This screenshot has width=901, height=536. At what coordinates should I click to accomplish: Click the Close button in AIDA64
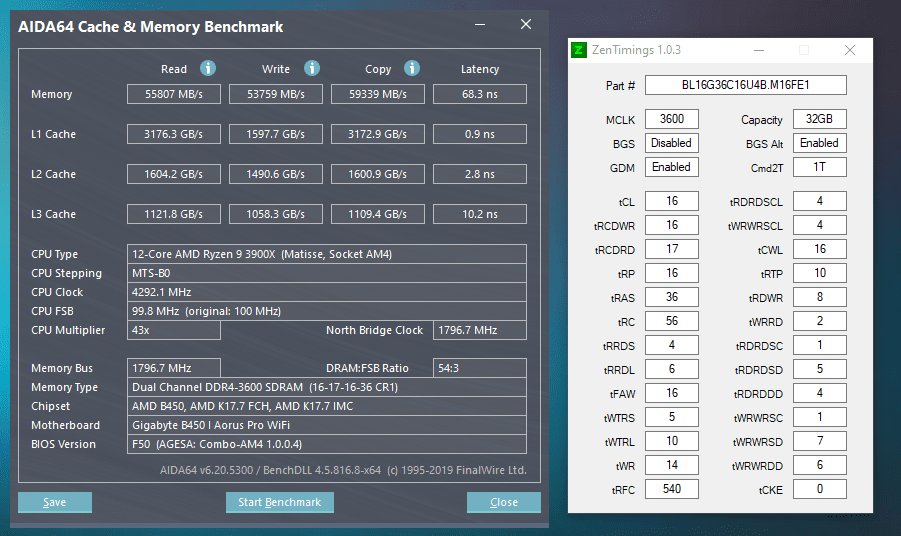(x=504, y=502)
